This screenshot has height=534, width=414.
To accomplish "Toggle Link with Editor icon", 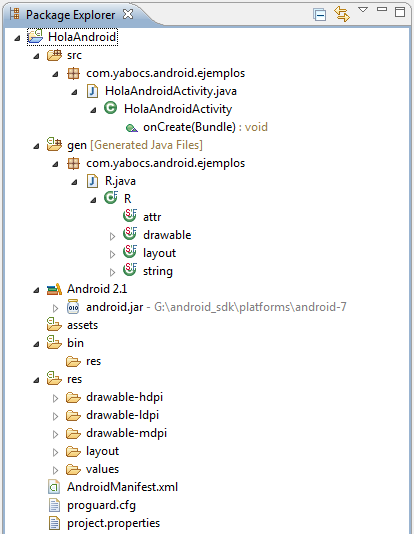I will pyautogui.click(x=342, y=14).
